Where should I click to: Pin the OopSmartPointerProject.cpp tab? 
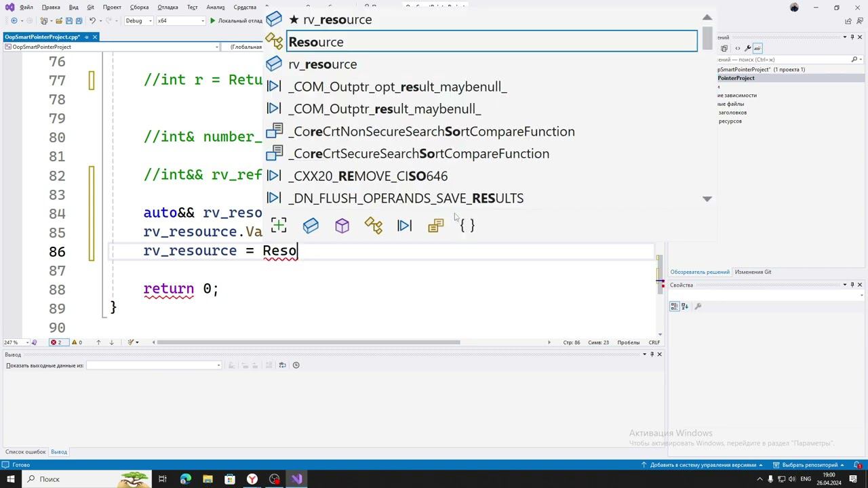[x=86, y=37]
